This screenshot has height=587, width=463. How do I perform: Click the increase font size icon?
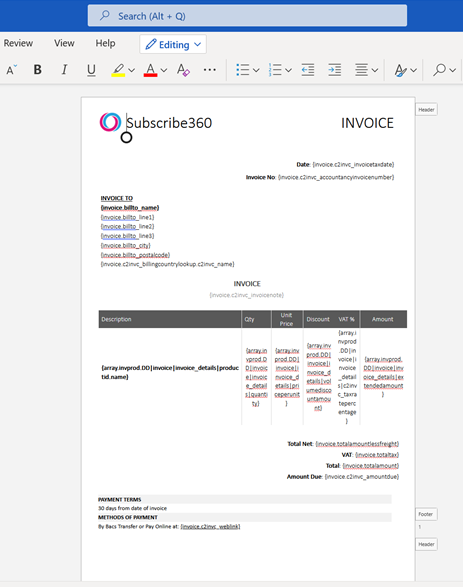pos(11,70)
